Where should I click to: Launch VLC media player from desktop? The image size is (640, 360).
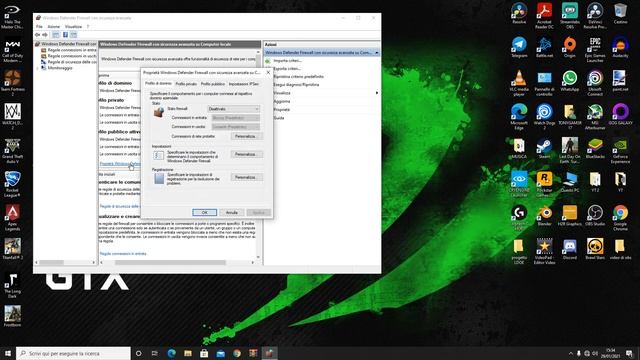click(x=519, y=83)
